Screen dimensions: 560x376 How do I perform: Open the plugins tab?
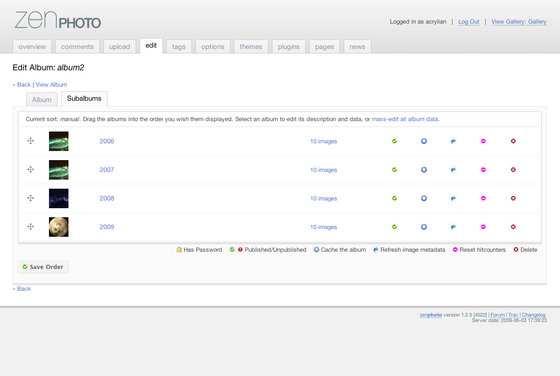coord(289,46)
